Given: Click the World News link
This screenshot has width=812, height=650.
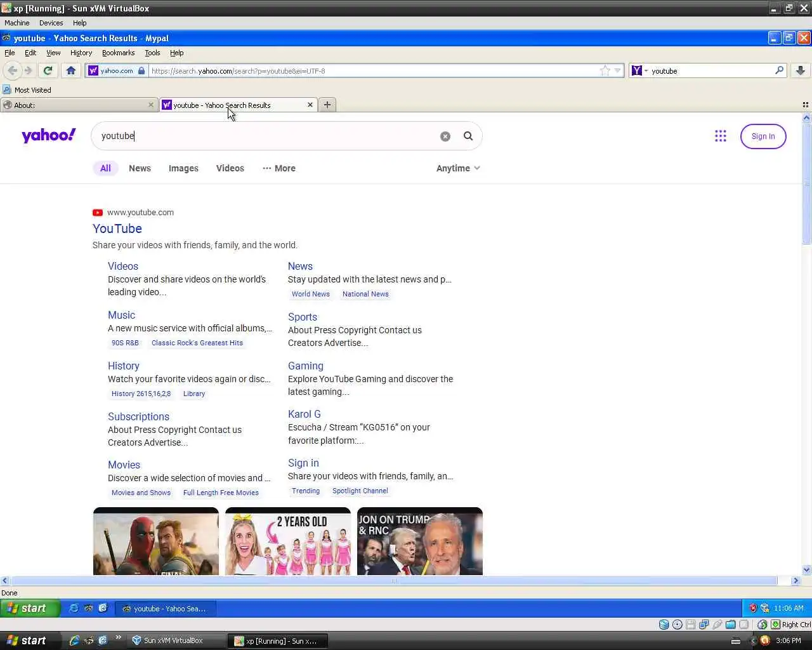Looking at the screenshot, I should [311, 294].
